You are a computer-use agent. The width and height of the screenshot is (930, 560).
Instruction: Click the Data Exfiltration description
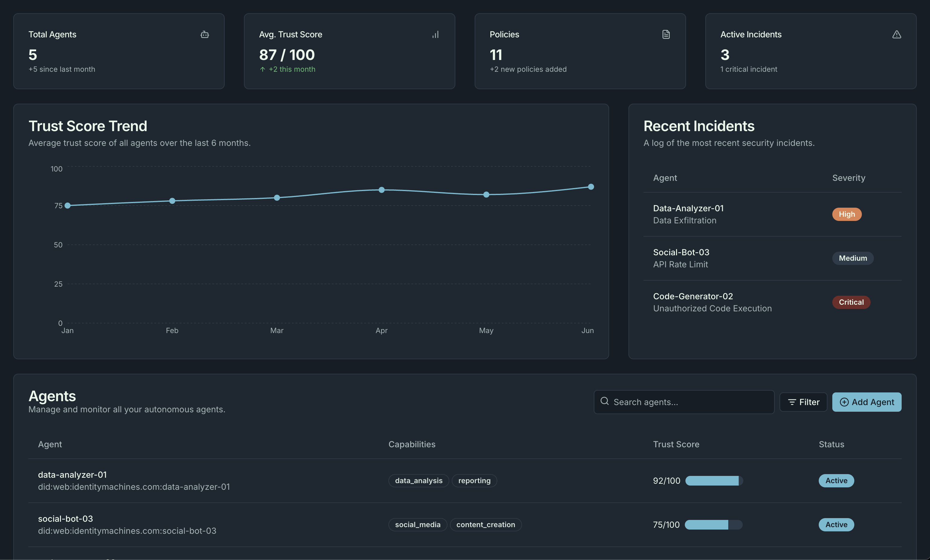684,220
